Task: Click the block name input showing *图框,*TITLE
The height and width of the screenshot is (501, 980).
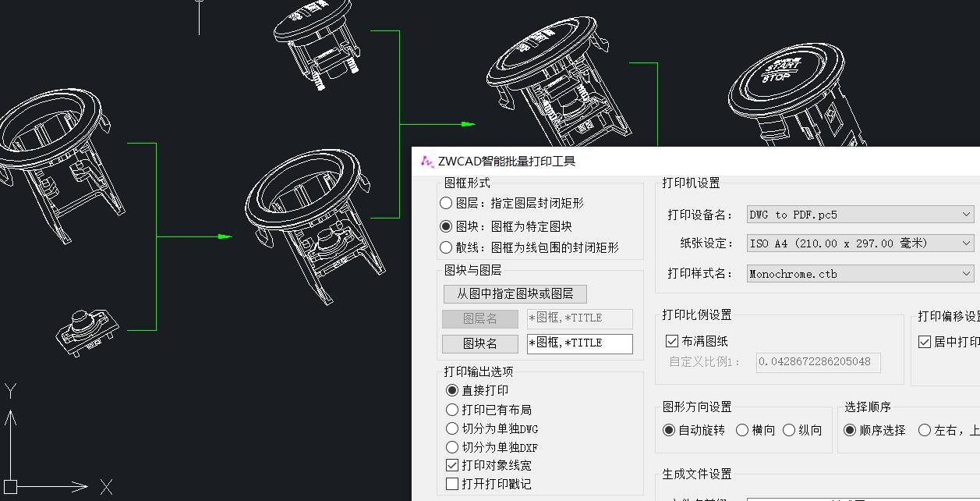Action: (579, 343)
